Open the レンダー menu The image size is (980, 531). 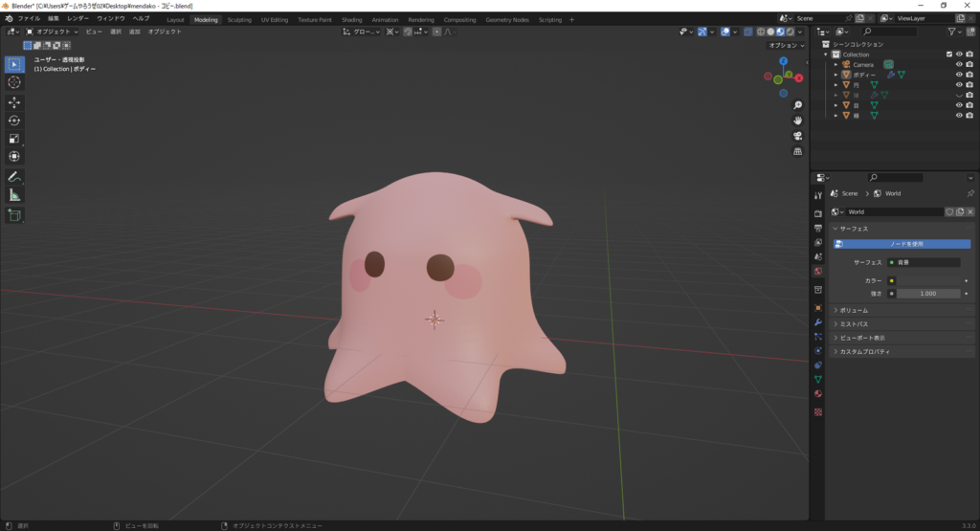click(78, 18)
